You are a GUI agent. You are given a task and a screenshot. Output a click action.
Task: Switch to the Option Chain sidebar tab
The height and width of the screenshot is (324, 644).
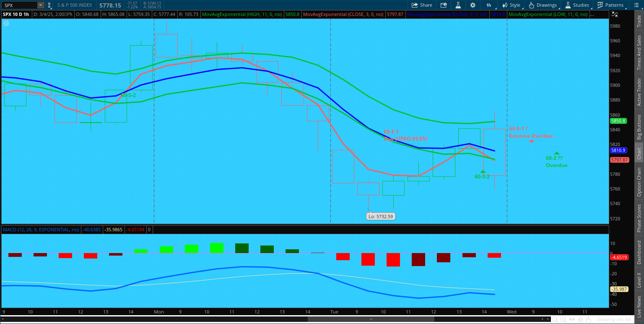[639, 182]
